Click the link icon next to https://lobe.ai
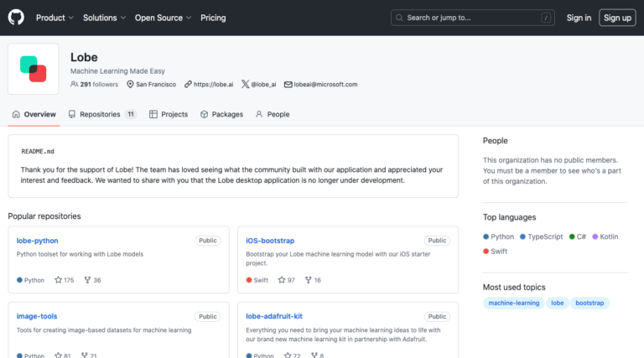Viewport: 644px width, 358px height. pos(188,84)
